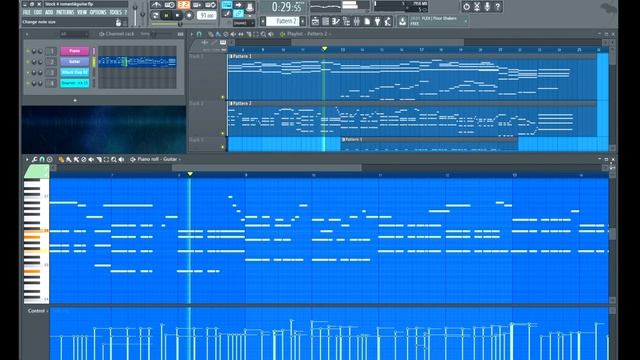
Task: Click the undo history circular arrow icon
Action: point(467,7)
